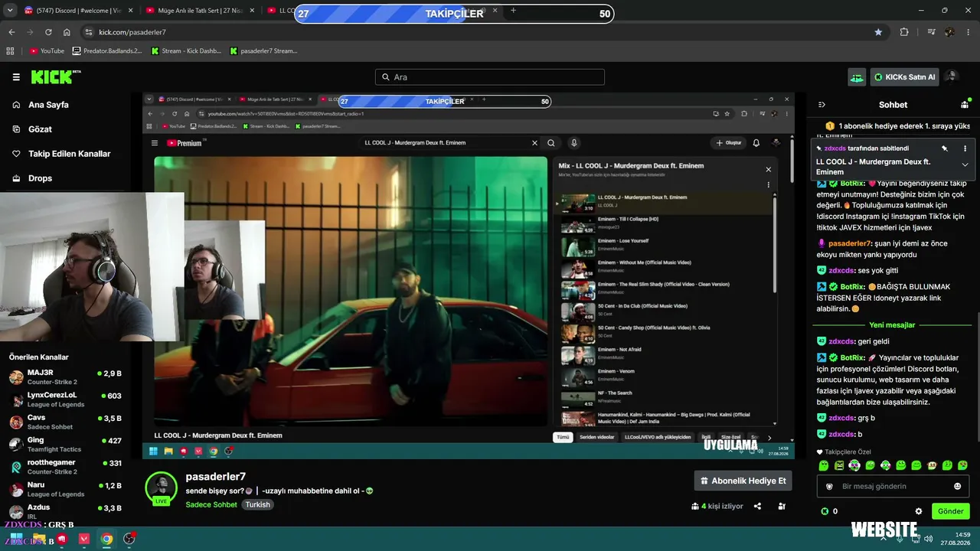This screenshot has height=551, width=980.
Task: Go to the browser home page
Action: point(67,32)
